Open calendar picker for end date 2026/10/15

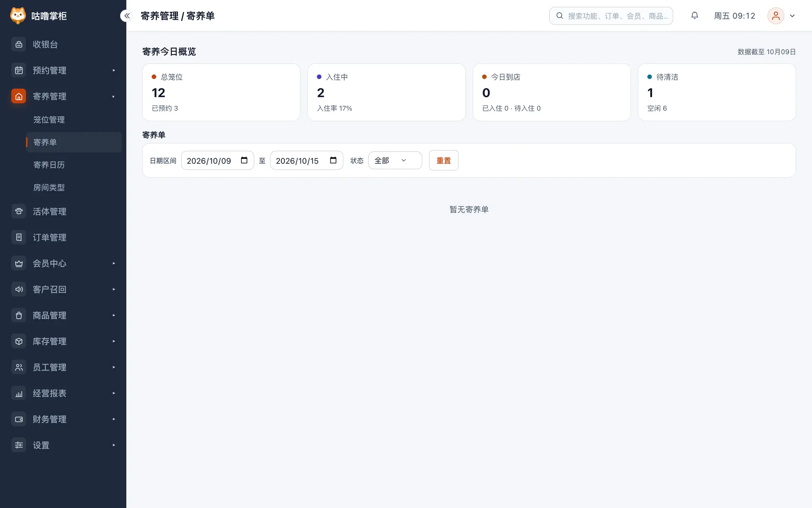(333, 160)
